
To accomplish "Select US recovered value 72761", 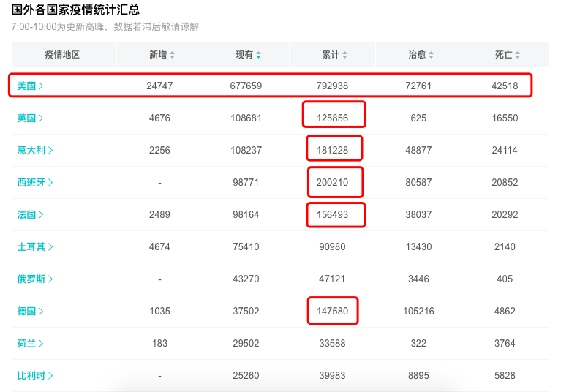I will pos(418,86).
